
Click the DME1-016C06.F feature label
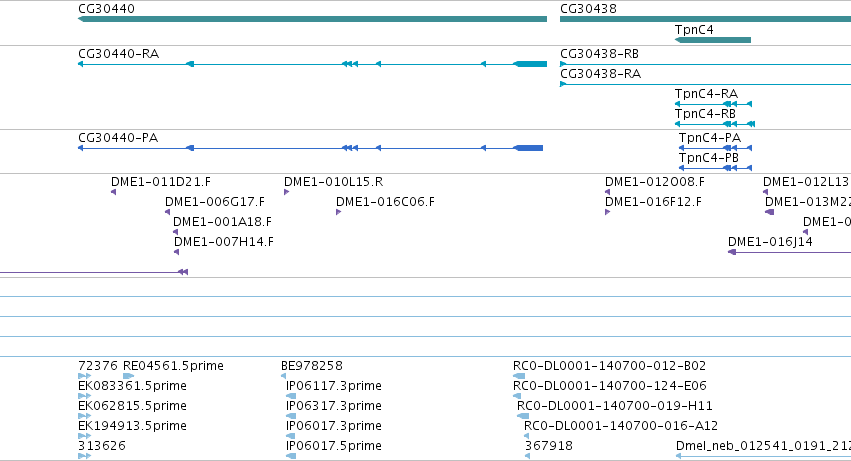point(385,202)
